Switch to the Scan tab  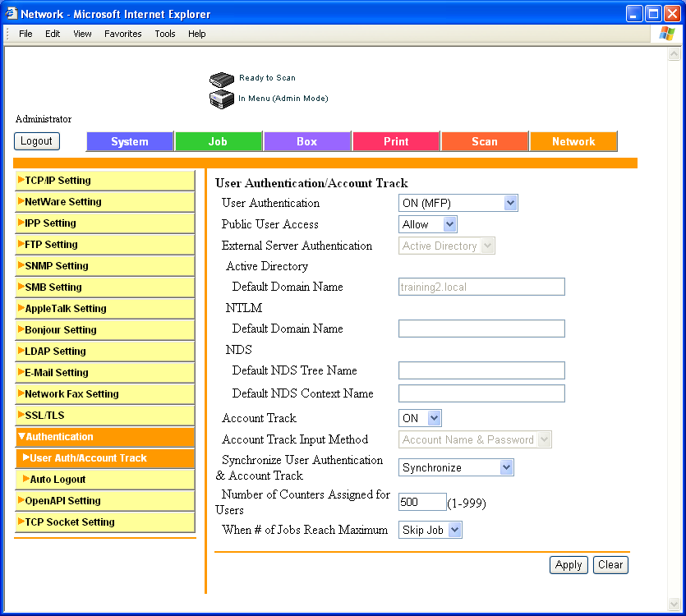485,141
